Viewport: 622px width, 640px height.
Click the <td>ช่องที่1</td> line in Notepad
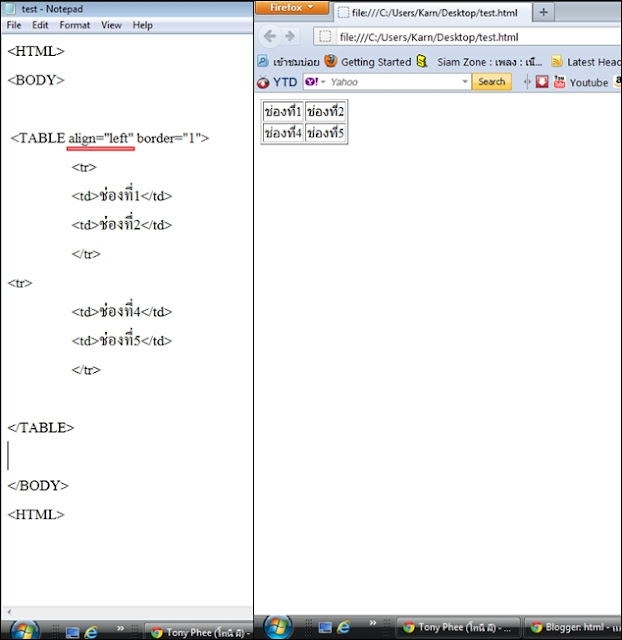pyautogui.click(x=122, y=196)
